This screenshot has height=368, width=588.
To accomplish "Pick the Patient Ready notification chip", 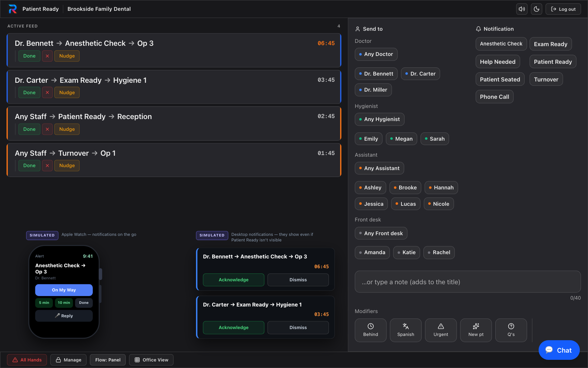I will tap(553, 61).
